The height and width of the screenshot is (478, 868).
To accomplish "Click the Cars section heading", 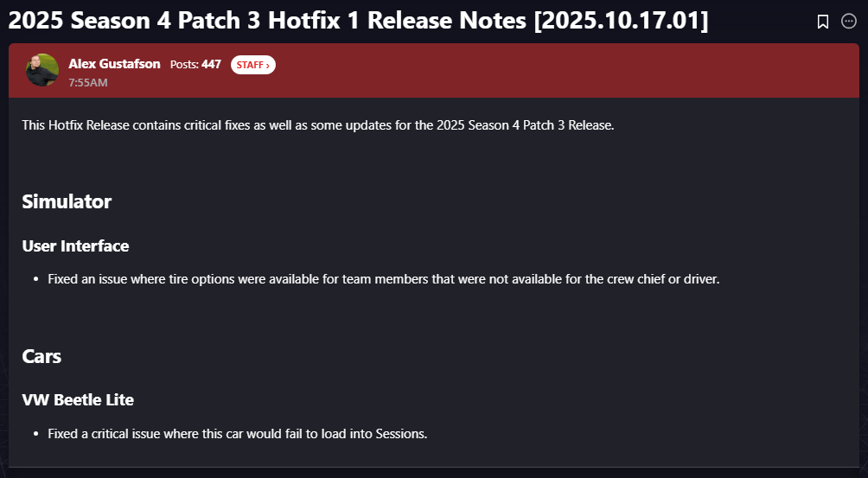I will point(41,356).
